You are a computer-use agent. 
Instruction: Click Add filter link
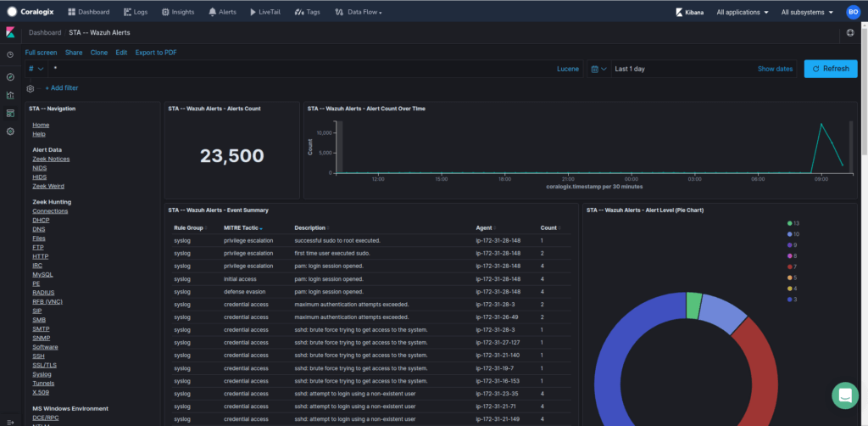pos(61,88)
